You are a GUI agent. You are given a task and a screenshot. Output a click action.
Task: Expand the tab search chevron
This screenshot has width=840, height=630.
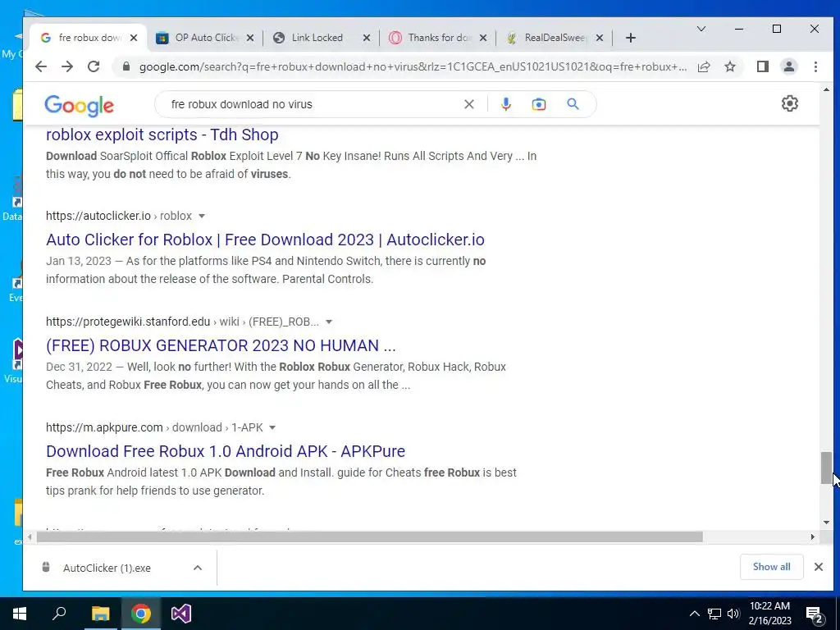[701, 29]
